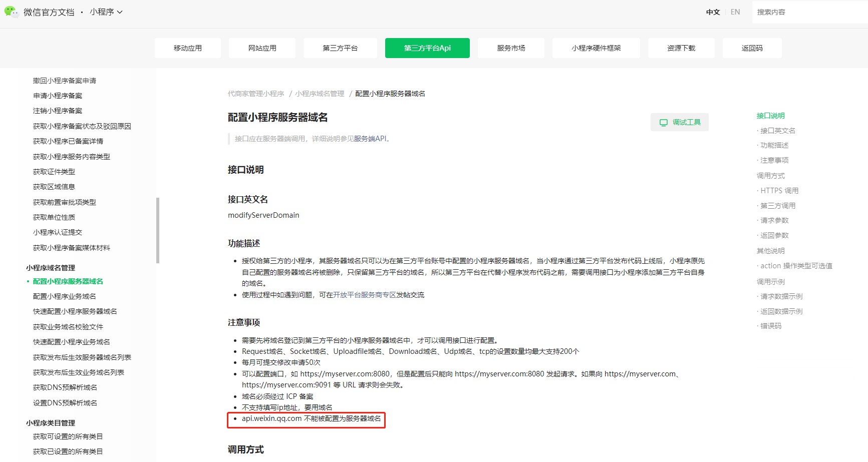Jump to 接口英文名 in the page outline
The height and width of the screenshot is (462, 868).
pyautogui.click(x=778, y=131)
